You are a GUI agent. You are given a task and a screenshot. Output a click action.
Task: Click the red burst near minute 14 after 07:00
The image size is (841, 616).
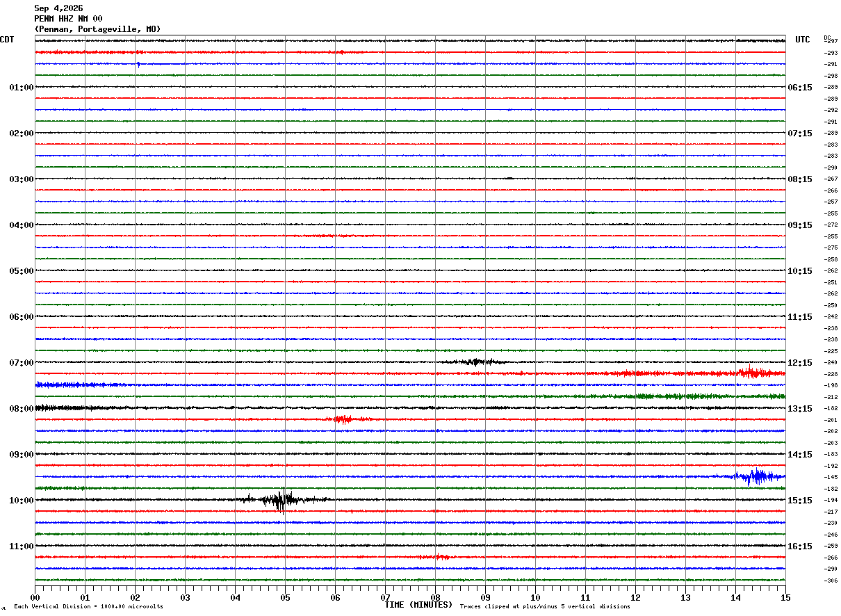(752, 373)
